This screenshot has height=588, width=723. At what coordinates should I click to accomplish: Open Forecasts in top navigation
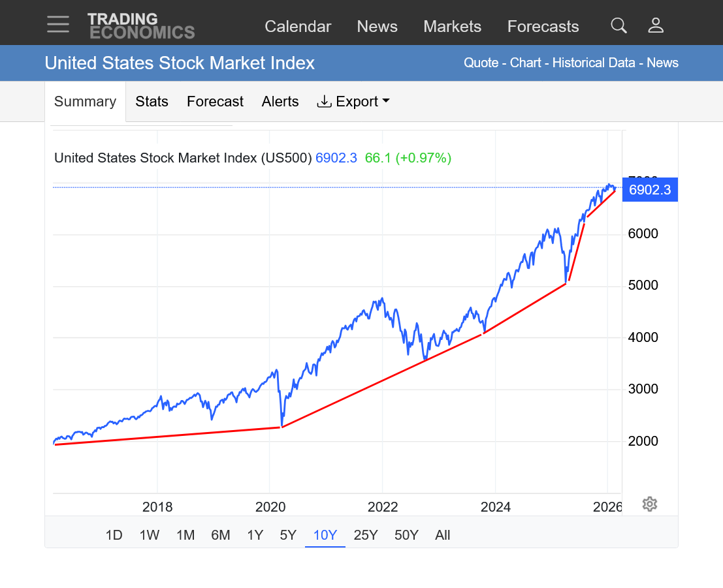click(543, 27)
